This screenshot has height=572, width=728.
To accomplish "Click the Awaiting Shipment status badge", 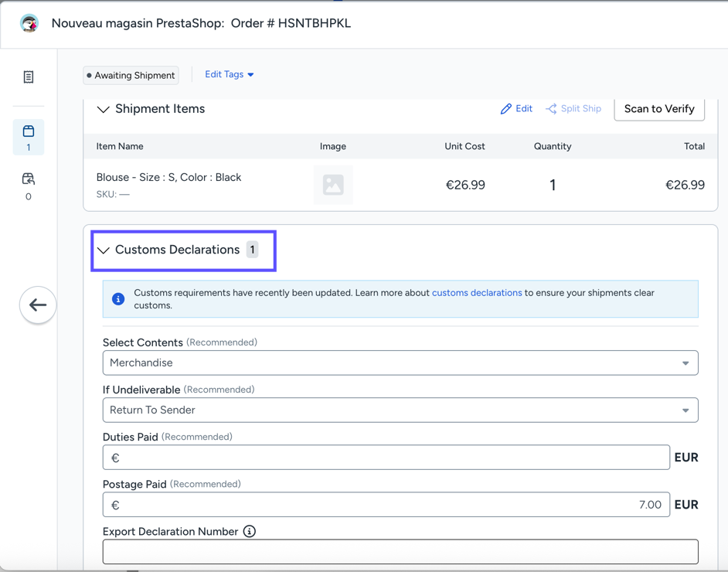I will coord(131,75).
